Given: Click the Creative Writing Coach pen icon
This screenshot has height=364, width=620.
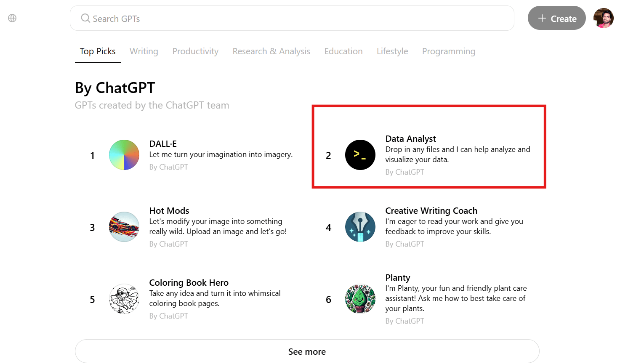Looking at the screenshot, I should point(360,227).
